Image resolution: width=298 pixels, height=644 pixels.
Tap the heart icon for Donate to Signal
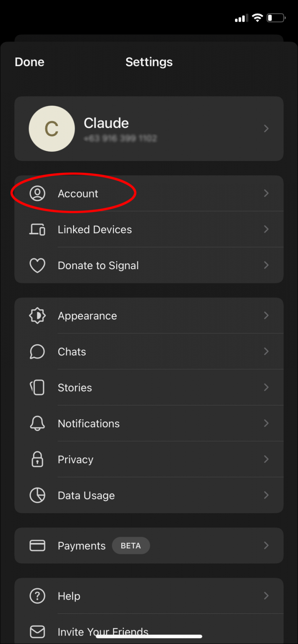[37, 265]
